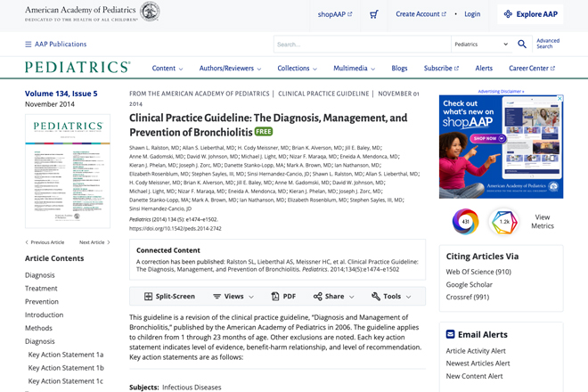This screenshot has width=588, height=392.
Task: Jump to Methods section
Action: point(38,328)
